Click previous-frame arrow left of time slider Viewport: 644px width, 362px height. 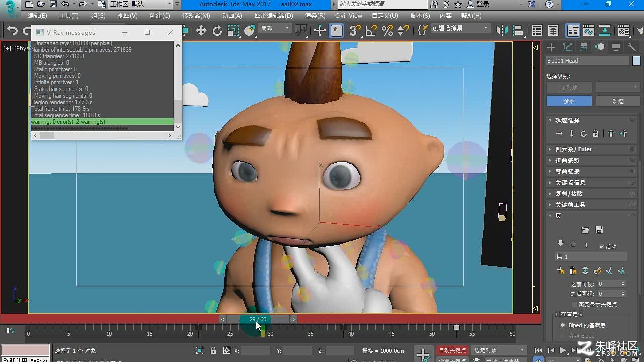pyautogui.click(x=223, y=319)
